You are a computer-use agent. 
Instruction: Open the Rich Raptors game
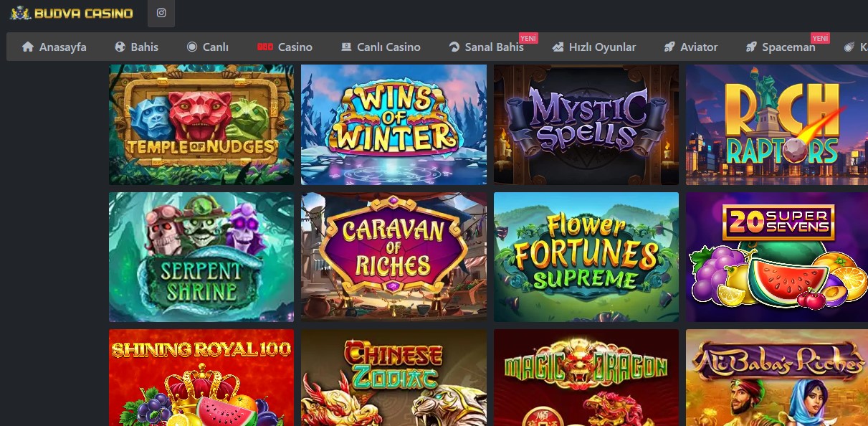(777, 125)
